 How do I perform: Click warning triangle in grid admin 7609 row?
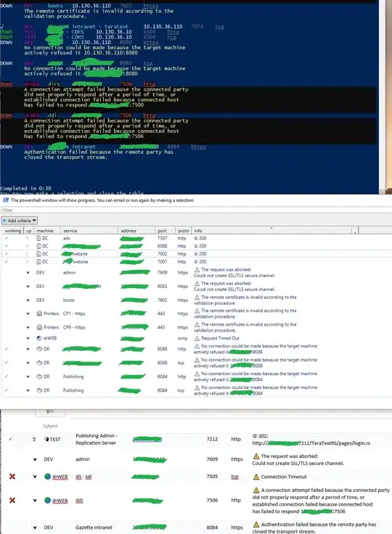[197, 269]
